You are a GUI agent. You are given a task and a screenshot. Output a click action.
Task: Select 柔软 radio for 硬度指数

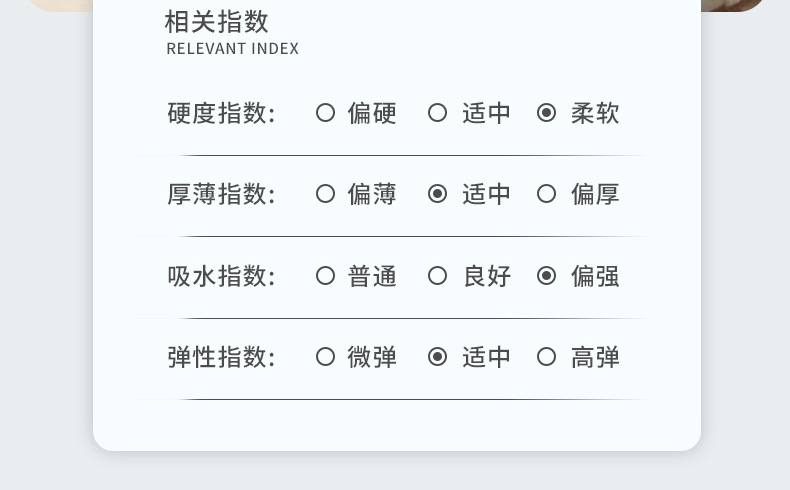point(546,113)
